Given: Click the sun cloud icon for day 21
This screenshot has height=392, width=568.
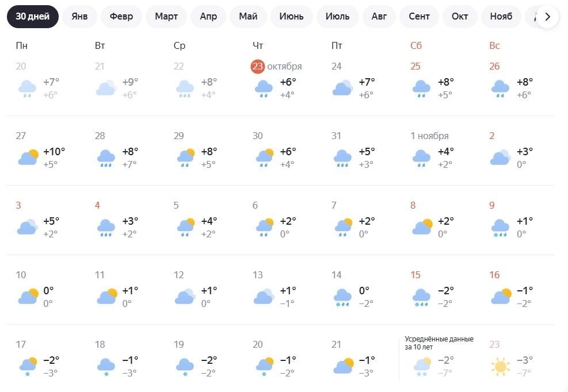Looking at the screenshot, I should (343, 366).
